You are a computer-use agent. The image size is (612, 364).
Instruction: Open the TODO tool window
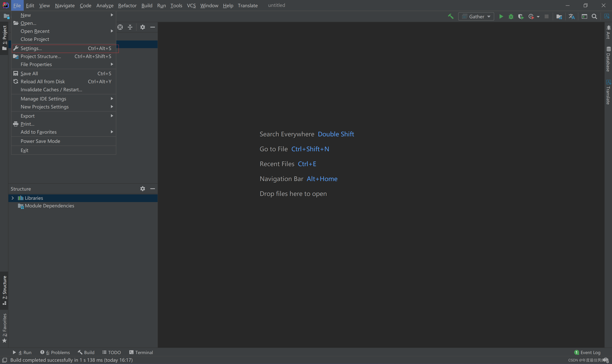111,352
